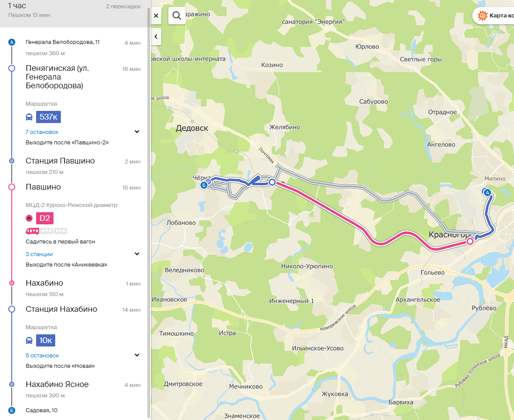Screen dimensions: 514x420
Task: Collapse the side panel with left arrow
Action: (156, 37)
